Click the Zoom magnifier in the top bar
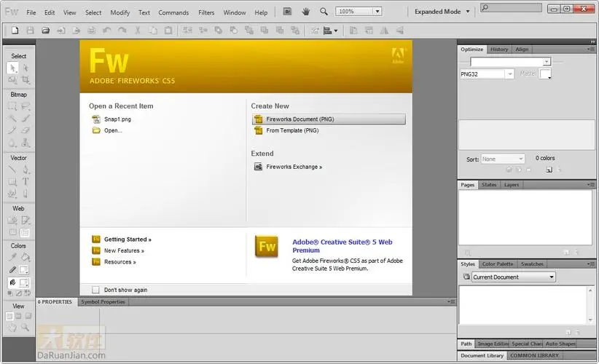The width and height of the screenshot is (599, 364). point(324,12)
